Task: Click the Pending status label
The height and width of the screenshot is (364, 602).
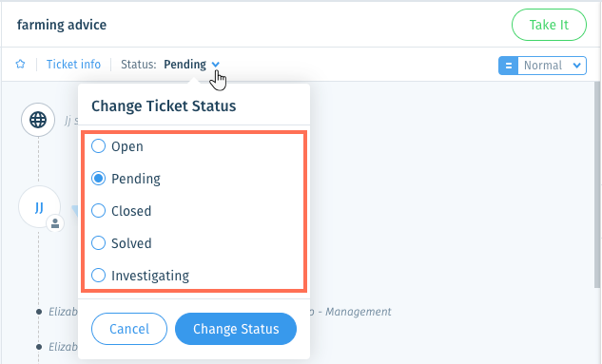Action: 185,65
